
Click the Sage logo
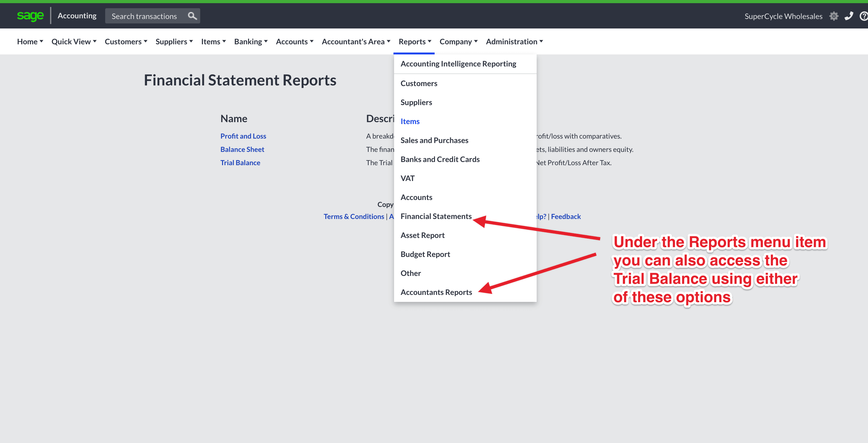point(30,16)
